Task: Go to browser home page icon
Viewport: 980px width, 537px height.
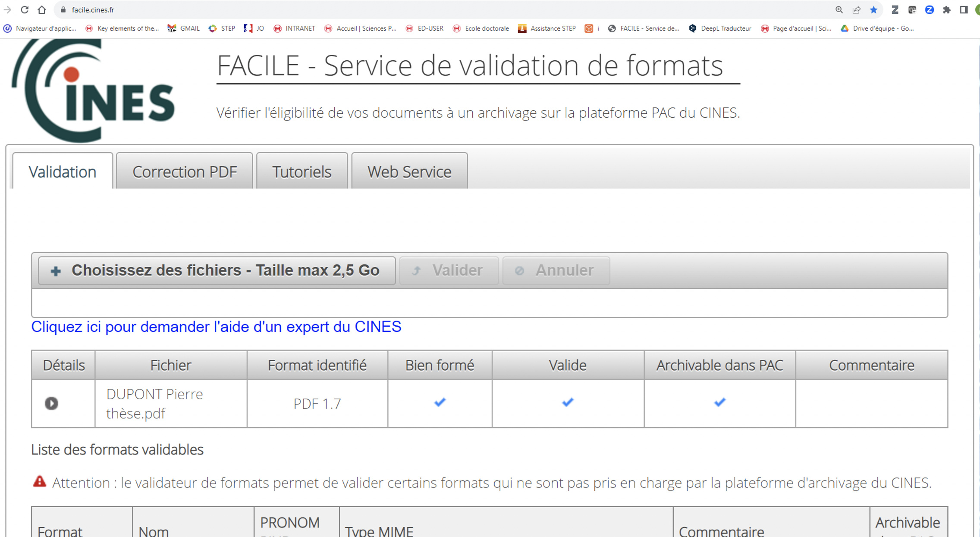Action: [42, 9]
